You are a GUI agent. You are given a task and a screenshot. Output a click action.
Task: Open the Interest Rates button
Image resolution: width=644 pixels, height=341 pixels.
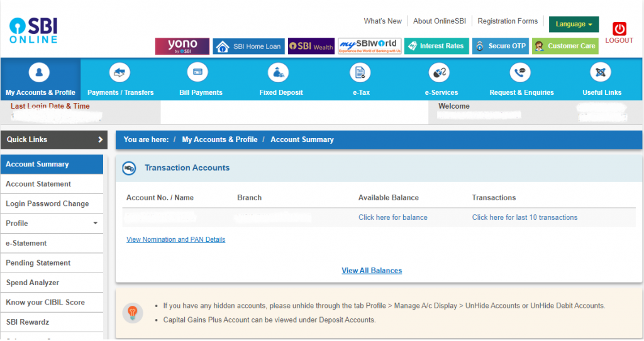tap(436, 46)
